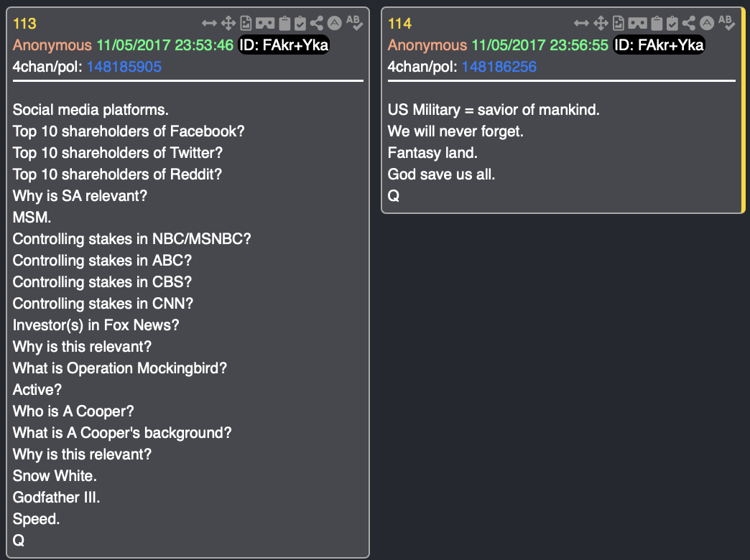Image resolution: width=750 pixels, height=560 pixels.
Task: Click the ID: FAkr+Yka badge on post 113
Action: tap(284, 45)
